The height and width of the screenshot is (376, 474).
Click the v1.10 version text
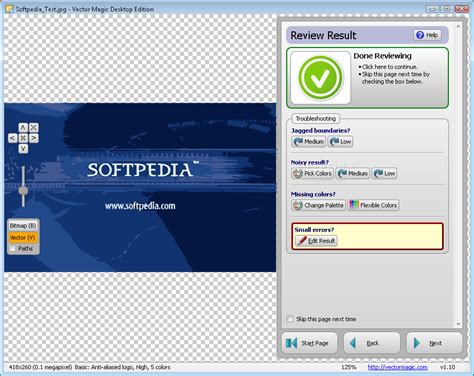point(447,367)
